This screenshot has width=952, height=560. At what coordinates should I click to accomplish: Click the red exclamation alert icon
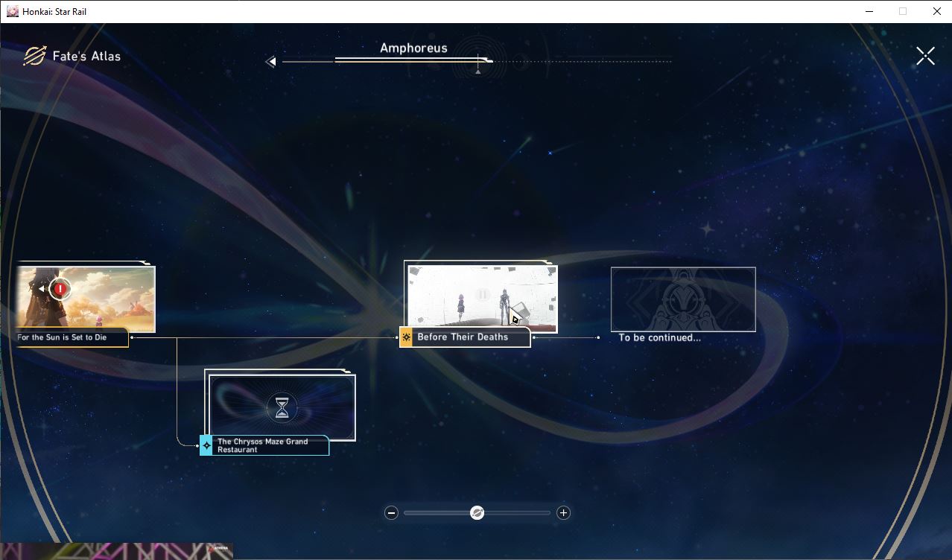[x=60, y=288]
